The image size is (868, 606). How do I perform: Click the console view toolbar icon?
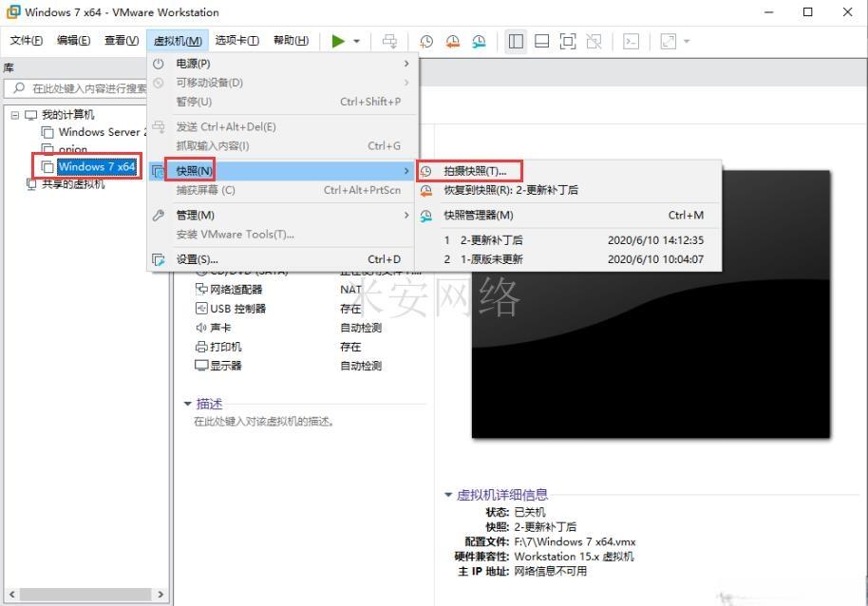tap(632, 41)
